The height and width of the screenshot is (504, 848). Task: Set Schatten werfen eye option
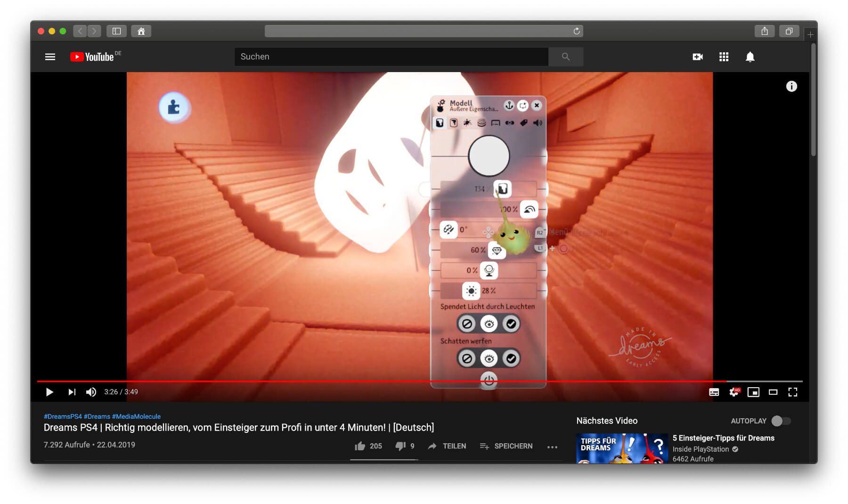click(x=489, y=359)
